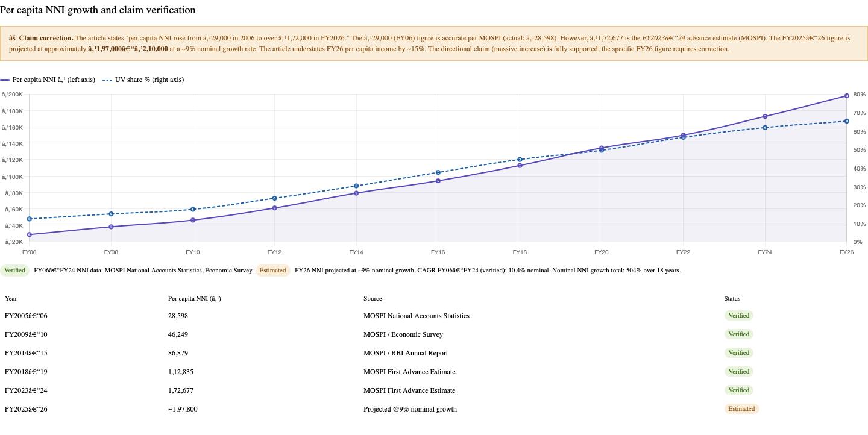Click 'MOSPI / RBI Annual Report' source cell

[x=406, y=353]
